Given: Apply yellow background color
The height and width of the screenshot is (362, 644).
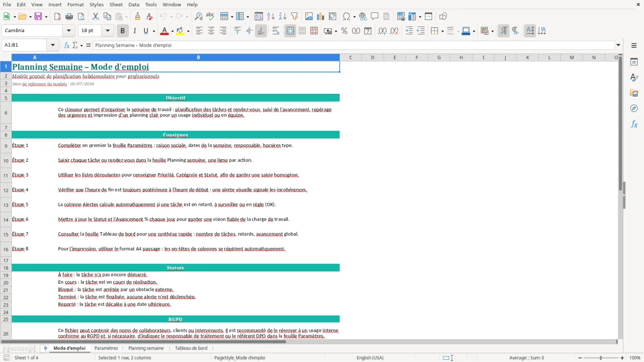Looking at the screenshot, I should pos(180,31).
